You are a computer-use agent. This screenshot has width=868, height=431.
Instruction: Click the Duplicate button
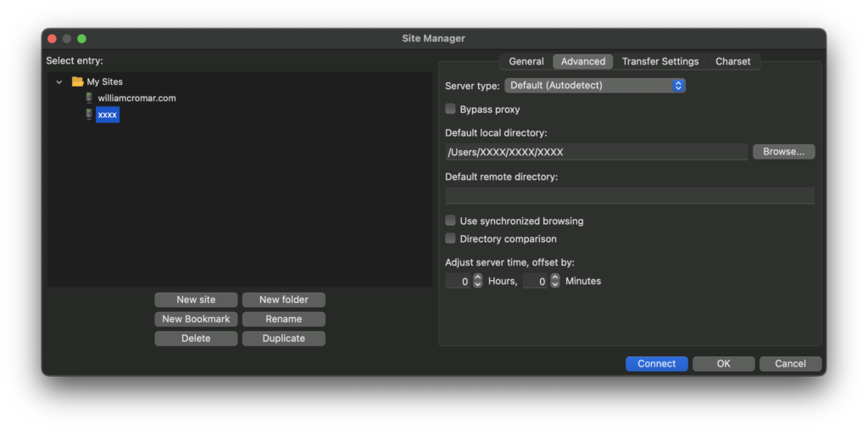tap(283, 339)
